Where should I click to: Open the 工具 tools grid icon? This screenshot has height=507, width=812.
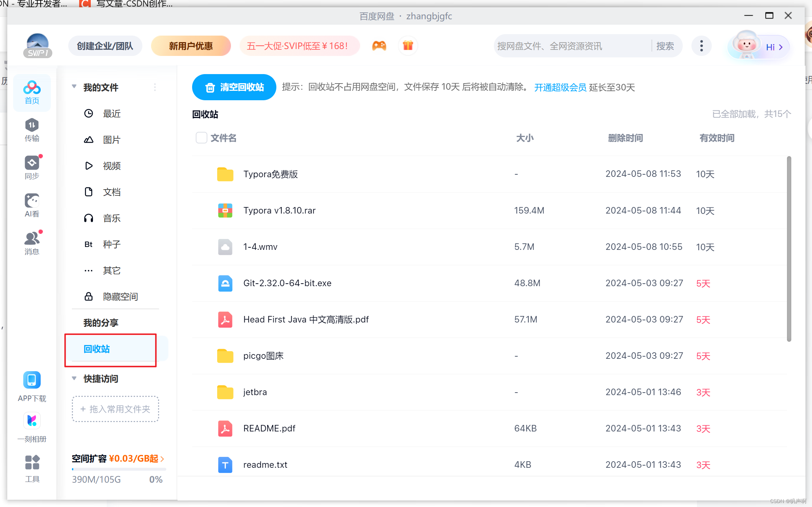click(32, 463)
